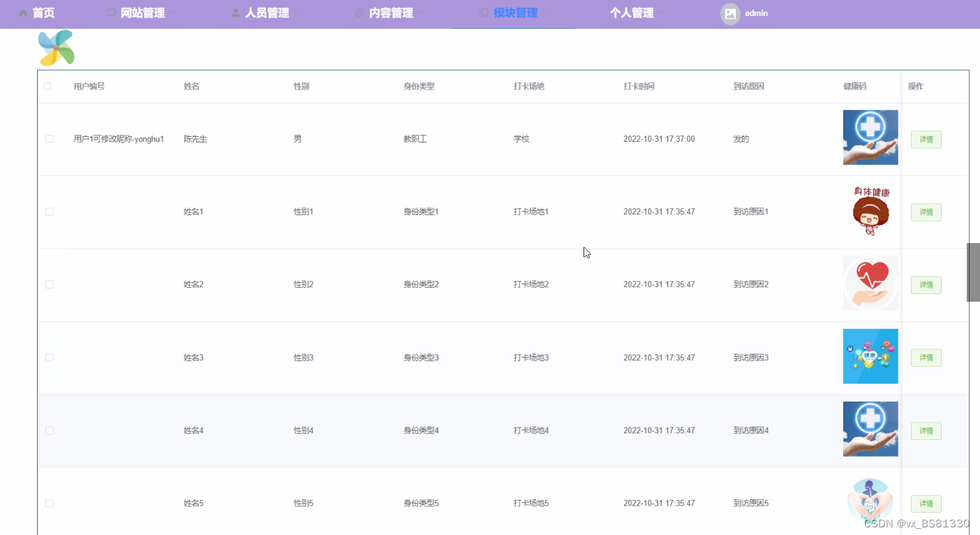Expand the arrow next to 个人管理
Viewport: 980px width, 535px height.
pyautogui.click(x=662, y=13)
